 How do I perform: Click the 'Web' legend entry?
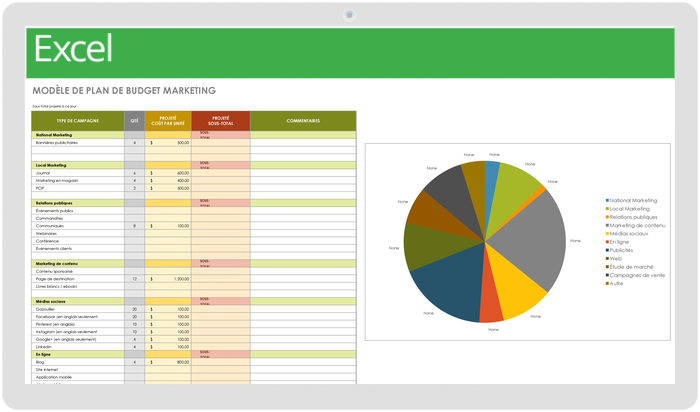pos(614,259)
